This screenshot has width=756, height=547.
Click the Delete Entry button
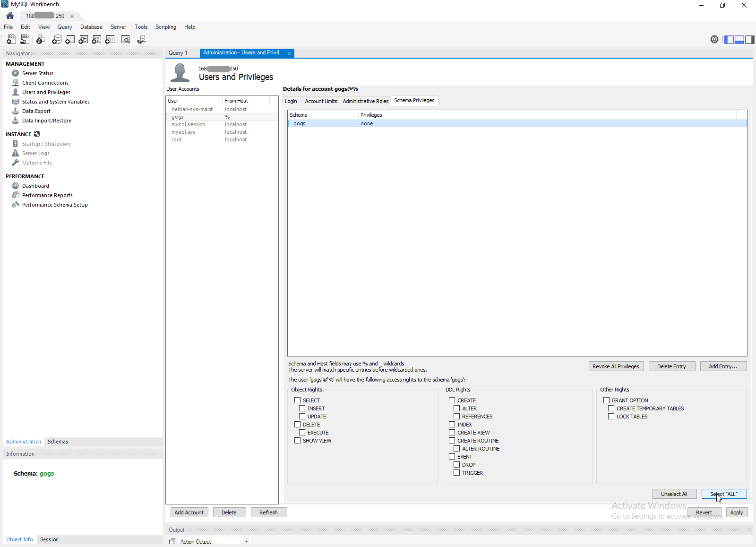pos(671,366)
